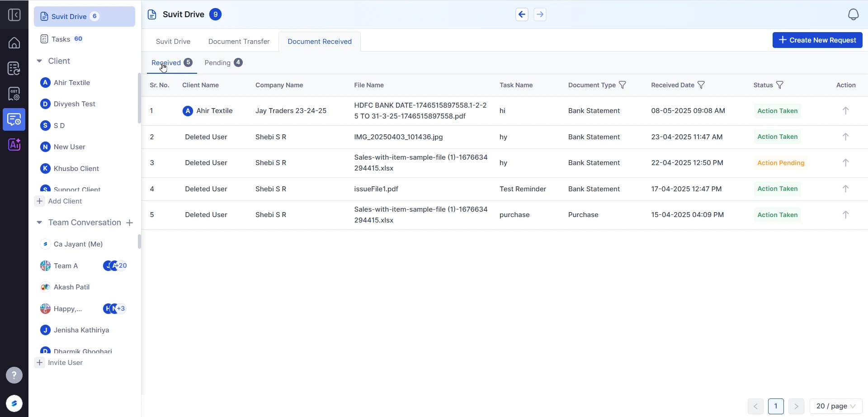The image size is (868, 417).
Task: Click the +20 members badge on Team A
Action: pyautogui.click(x=120, y=266)
